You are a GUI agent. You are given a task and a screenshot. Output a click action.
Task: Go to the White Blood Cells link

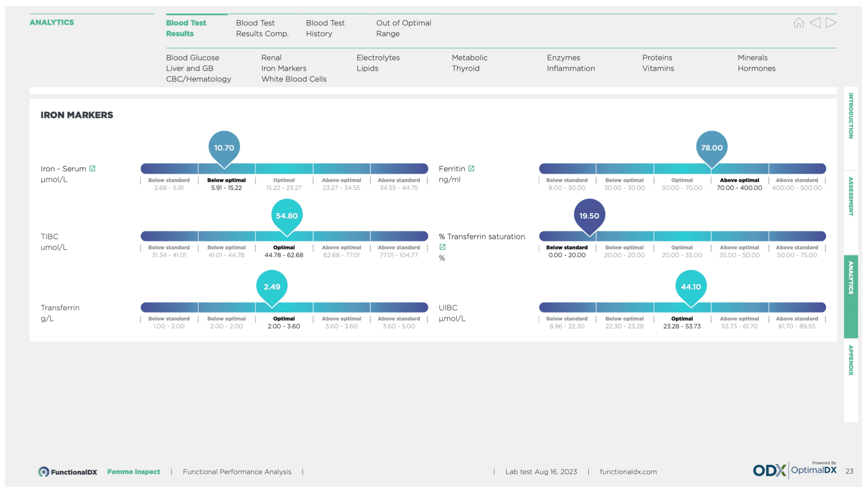click(293, 79)
